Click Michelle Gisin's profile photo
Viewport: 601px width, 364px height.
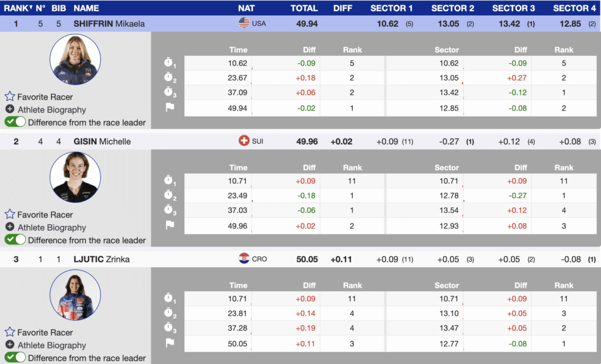tap(75, 177)
